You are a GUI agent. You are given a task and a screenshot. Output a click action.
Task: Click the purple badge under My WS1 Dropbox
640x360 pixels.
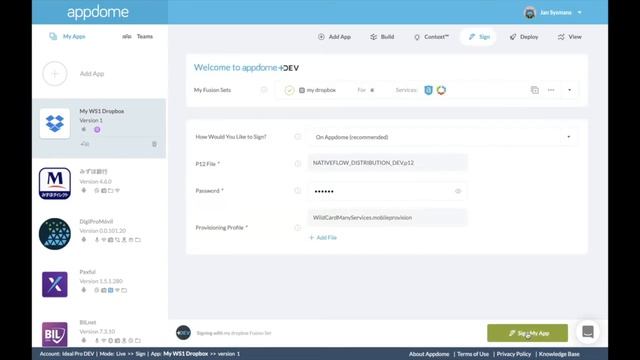[97, 129]
